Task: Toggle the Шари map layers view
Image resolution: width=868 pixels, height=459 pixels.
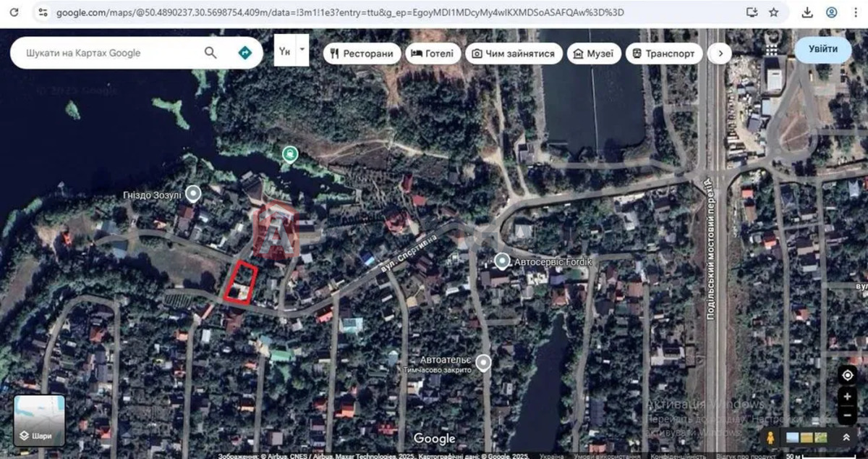Action: 39,421
